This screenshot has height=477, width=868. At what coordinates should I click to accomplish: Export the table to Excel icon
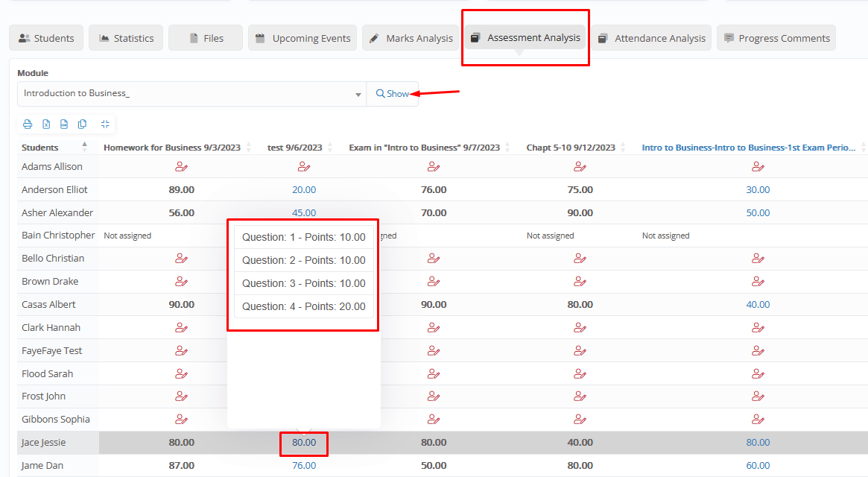(x=46, y=124)
